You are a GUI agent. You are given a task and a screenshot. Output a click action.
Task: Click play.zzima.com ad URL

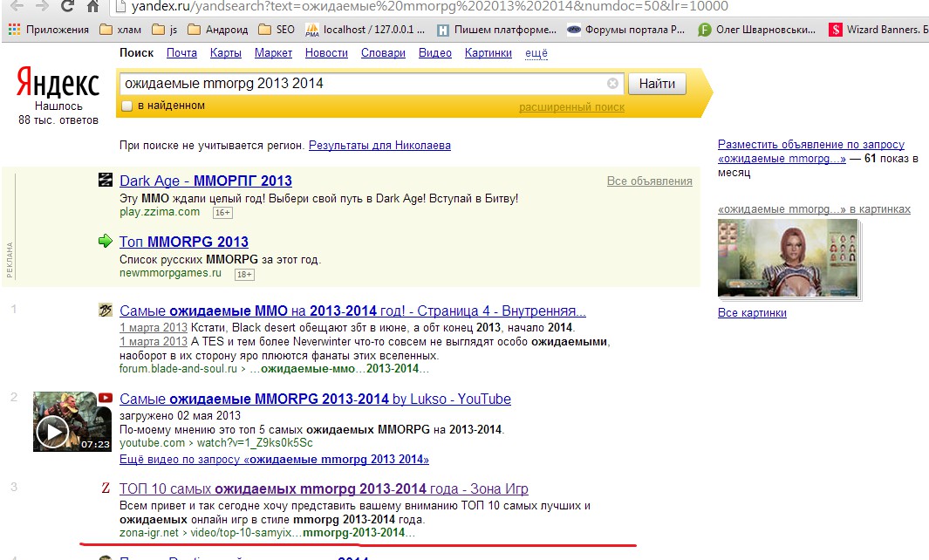(x=160, y=212)
